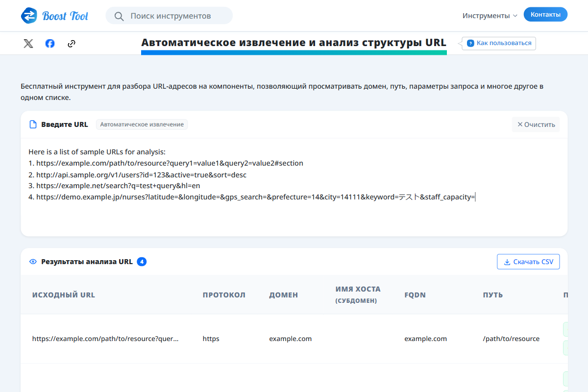588x392 pixels.
Task: Share on Facebook icon
Action: (x=50, y=44)
